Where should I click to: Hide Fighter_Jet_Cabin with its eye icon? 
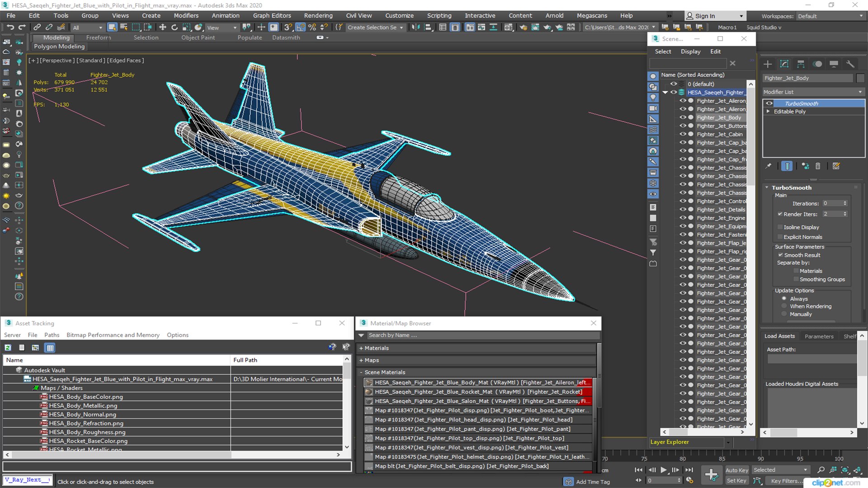coord(683,134)
